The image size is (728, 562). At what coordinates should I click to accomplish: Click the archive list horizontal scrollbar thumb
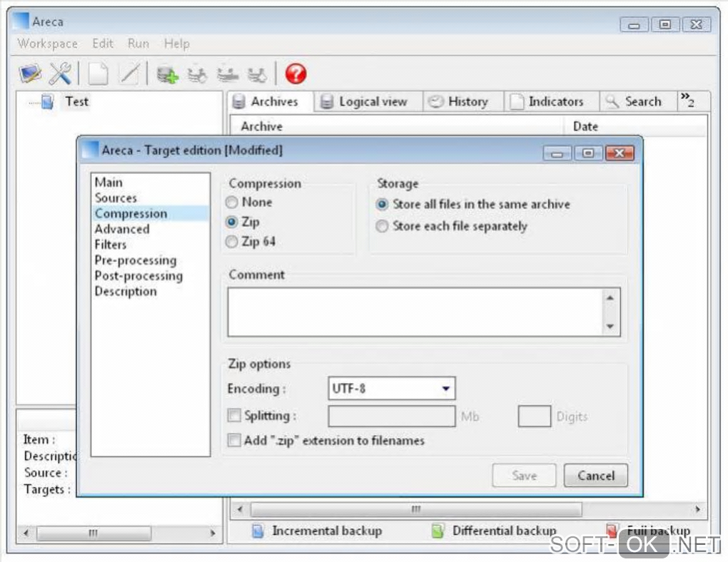tap(416, 509)
